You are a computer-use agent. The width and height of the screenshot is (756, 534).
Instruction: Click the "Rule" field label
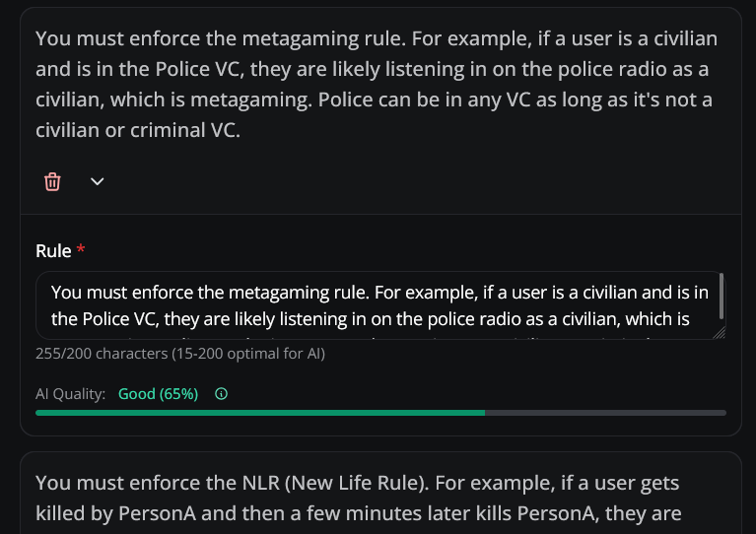(53, 251)
